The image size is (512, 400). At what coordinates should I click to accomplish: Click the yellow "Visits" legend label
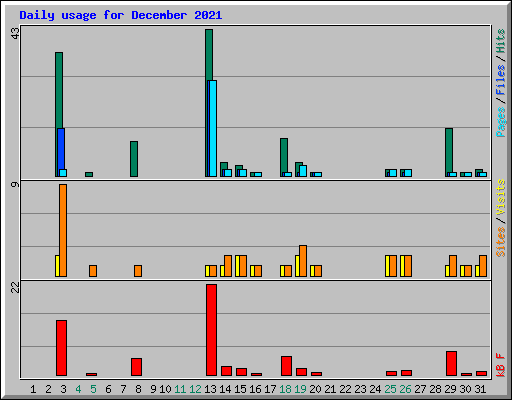(500, 198)
